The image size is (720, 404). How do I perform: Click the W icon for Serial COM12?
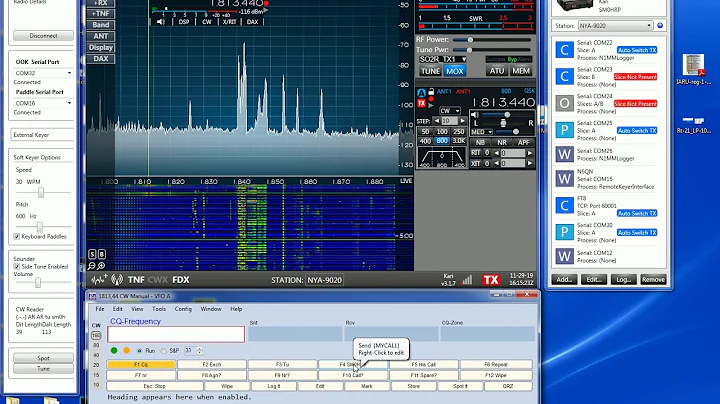[564, 256]
